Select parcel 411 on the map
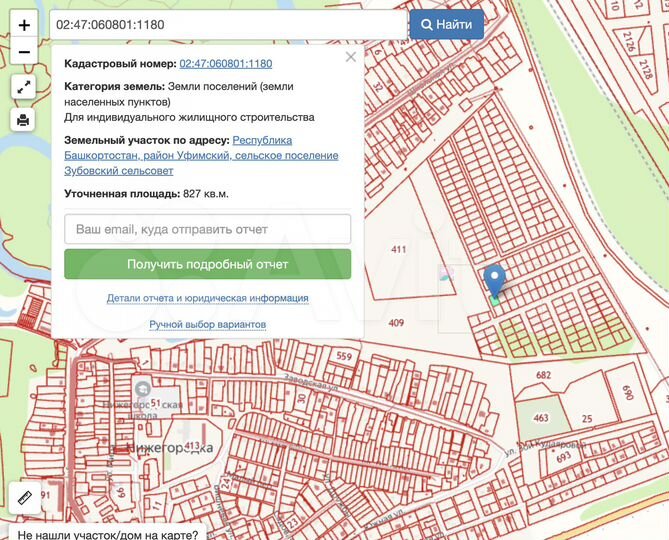Image resolution: width=669 pixels, height=540 pixels. coord(400,250)
